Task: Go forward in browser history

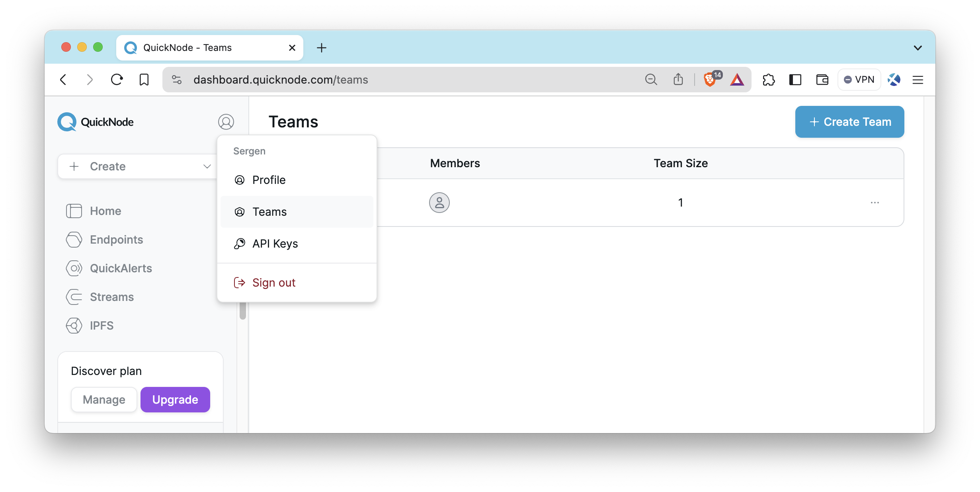Action: [x=90, y=80]
